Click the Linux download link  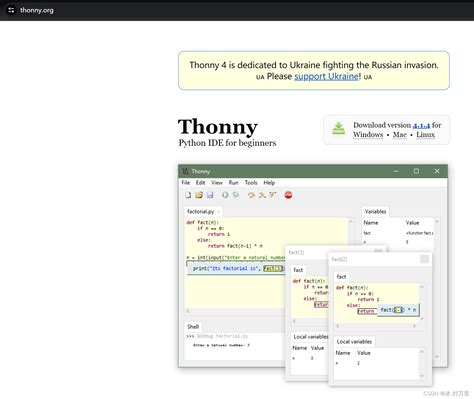click(426, 135)
